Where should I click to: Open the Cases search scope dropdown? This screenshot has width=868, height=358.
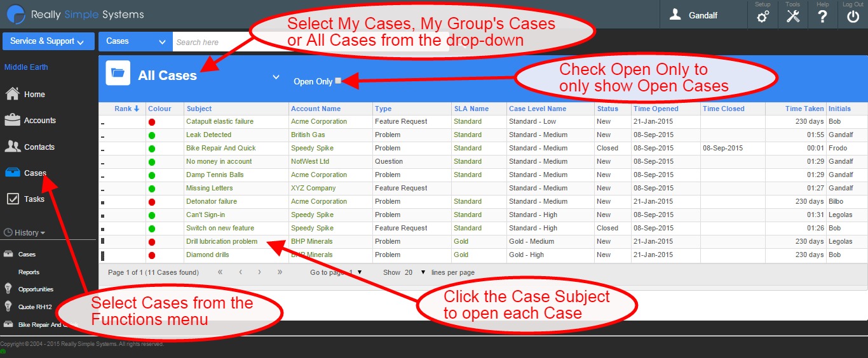135,41
